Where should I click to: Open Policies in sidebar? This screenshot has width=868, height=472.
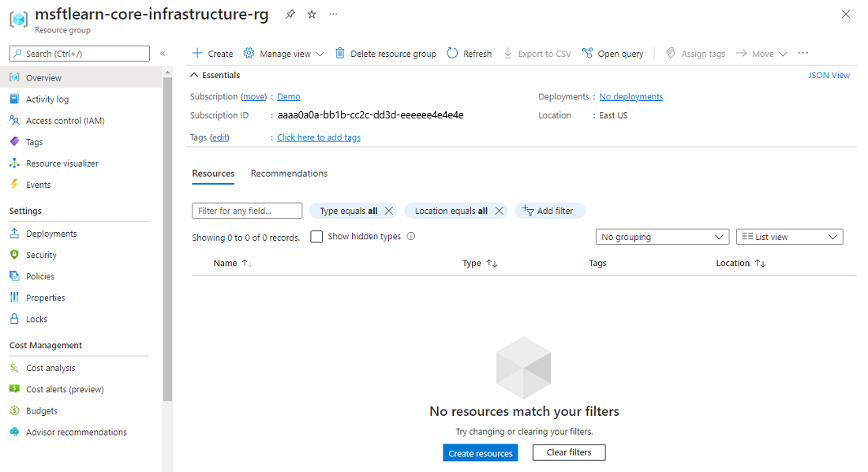pyautogui.click(x=40, y=276)
